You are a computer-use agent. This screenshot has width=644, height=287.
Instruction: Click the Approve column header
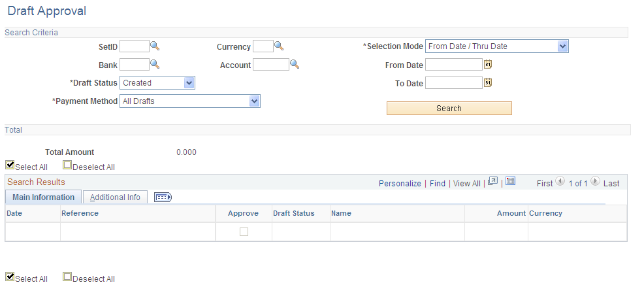point(243,213)
